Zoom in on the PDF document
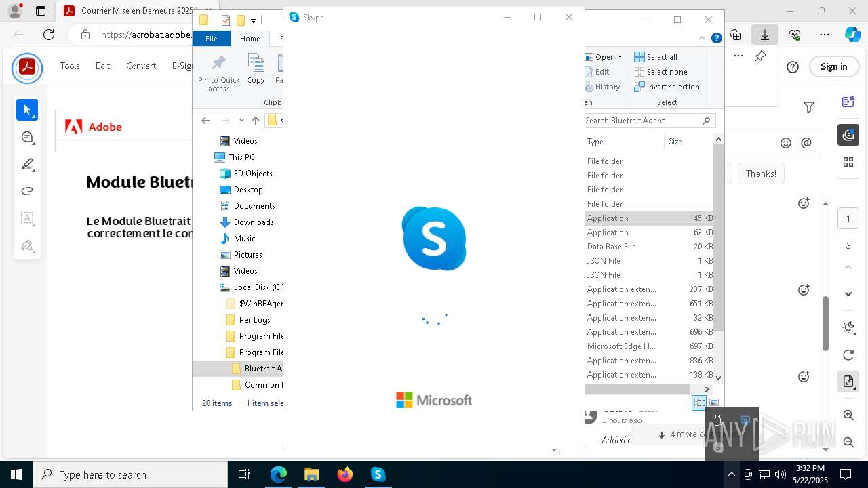 click(x=848, y=415)
